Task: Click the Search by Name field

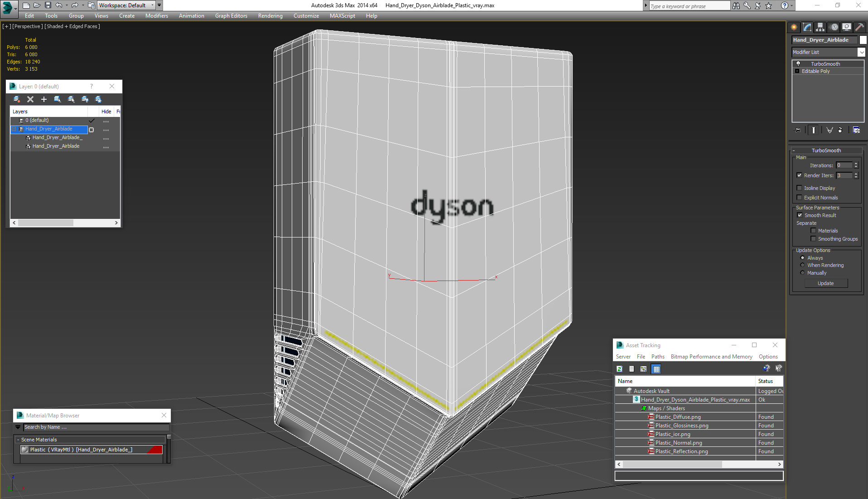Action: [96, 427]
